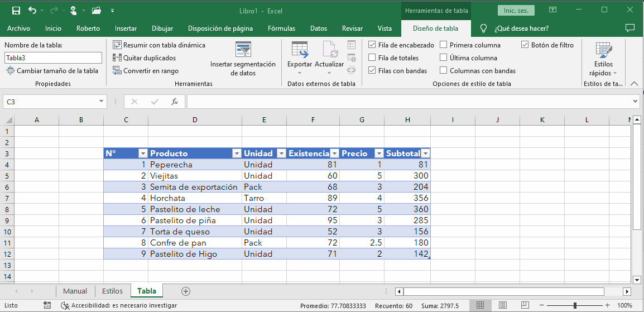
Task: Switch to Page Break Preview icon
Action: (x=525, y=305)
